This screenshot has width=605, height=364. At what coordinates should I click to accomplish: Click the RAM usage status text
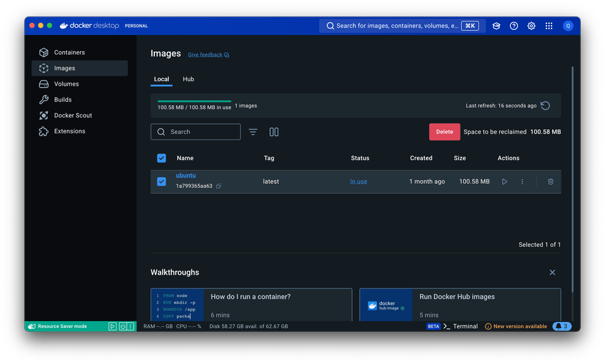pos(158,326)
